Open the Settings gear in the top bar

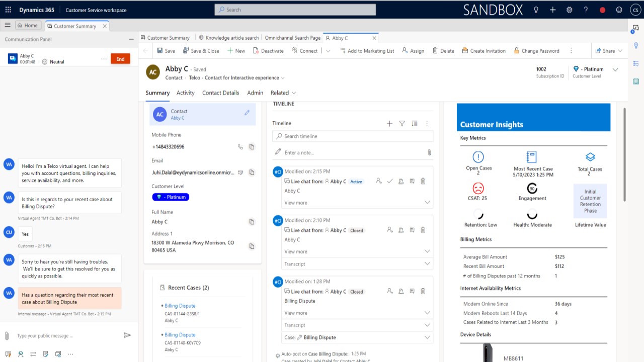tap(570, 10)
